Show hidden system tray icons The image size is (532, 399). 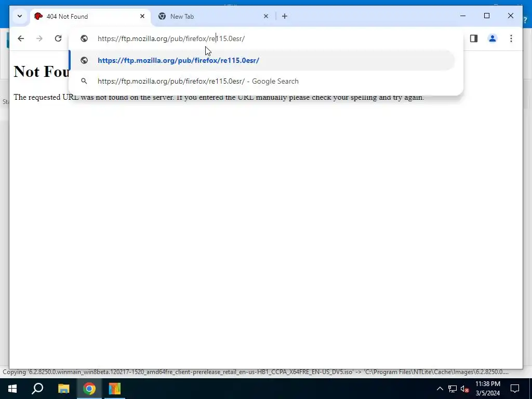[440, 389]
